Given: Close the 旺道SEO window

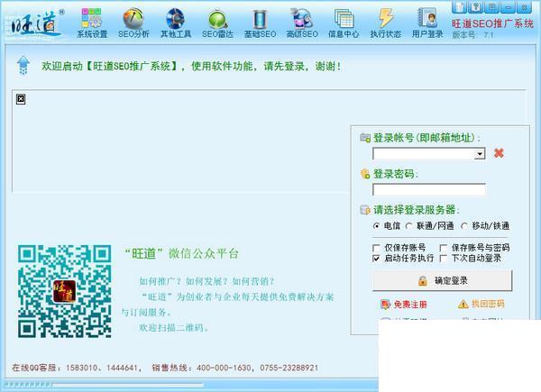Looking at the screenshot, I should click(x=525, y=6).
